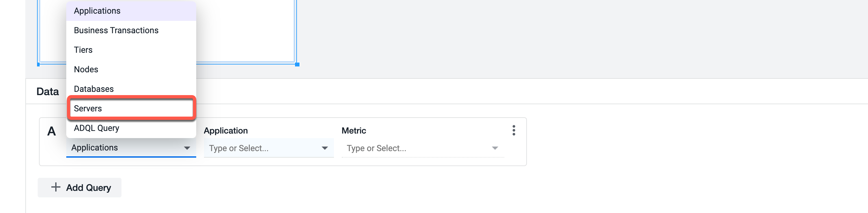Add a new query with Add Query
The image size is (868, 213).
(x=80, y=188)
